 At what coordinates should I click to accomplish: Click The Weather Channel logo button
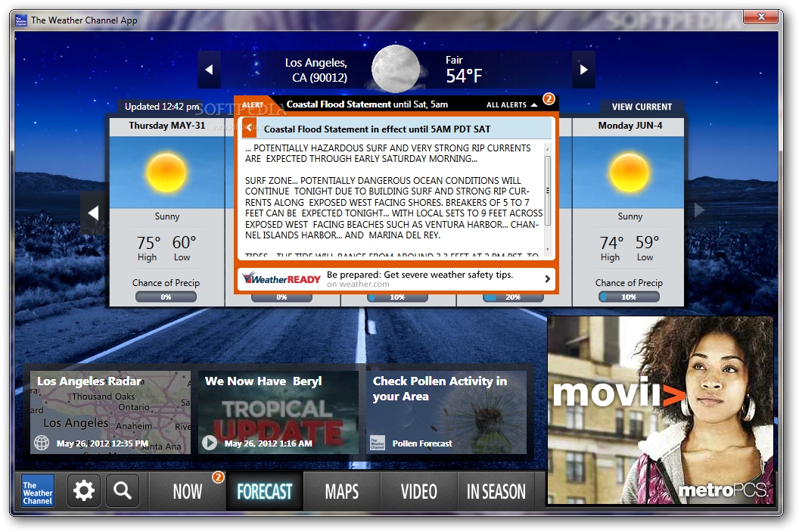pos(38,491)
